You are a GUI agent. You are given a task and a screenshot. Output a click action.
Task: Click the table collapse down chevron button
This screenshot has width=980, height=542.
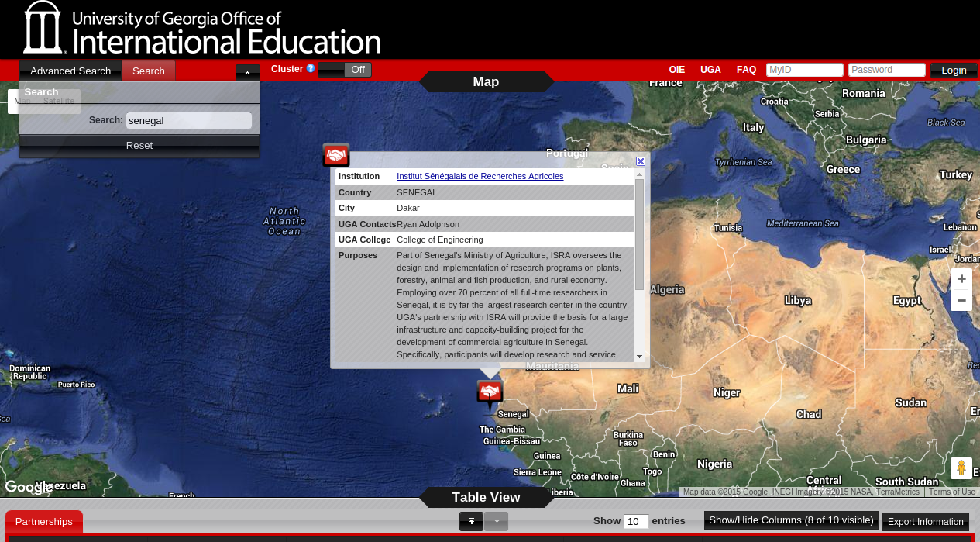497,521
